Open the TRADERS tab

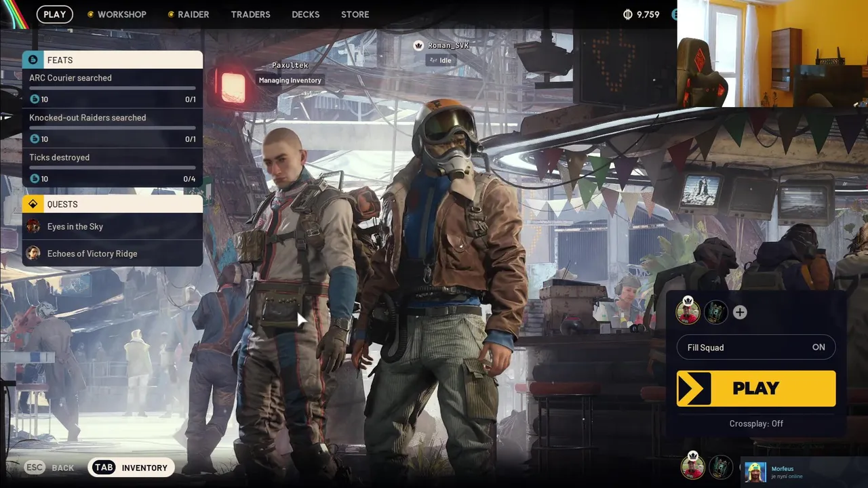click(250, 14)
